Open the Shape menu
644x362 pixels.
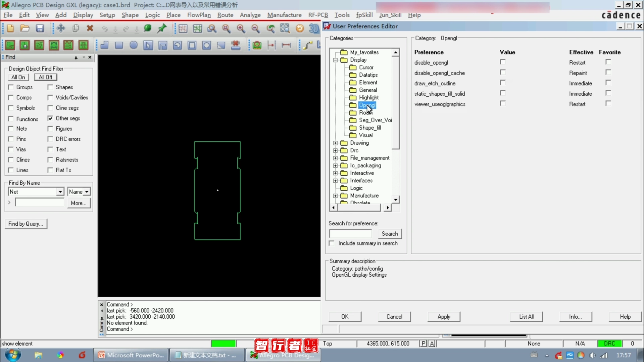[130, 15]
